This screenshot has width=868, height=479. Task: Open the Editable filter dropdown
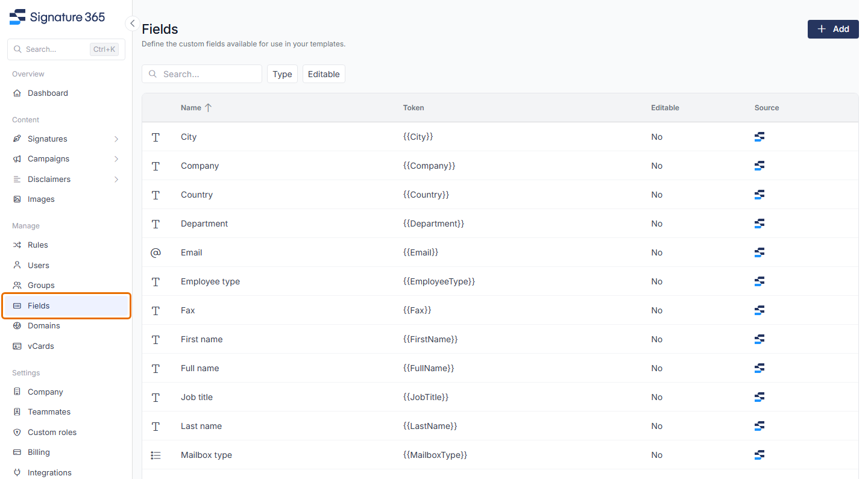point(324,74)
